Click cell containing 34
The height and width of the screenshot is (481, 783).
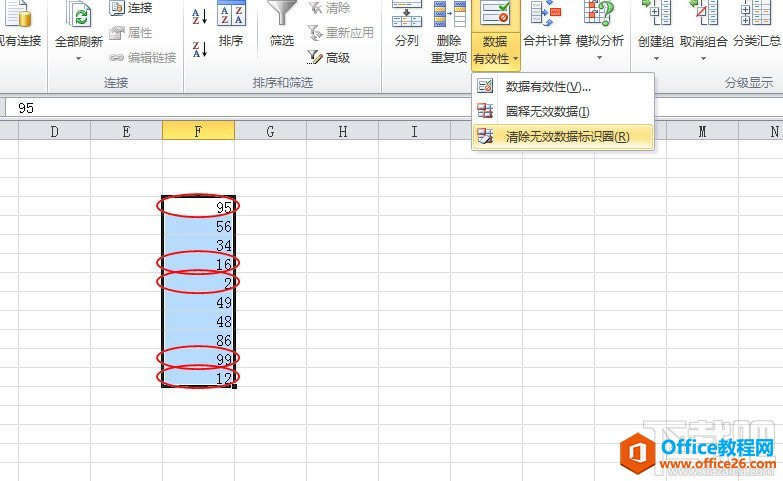[x=198, y=245]
